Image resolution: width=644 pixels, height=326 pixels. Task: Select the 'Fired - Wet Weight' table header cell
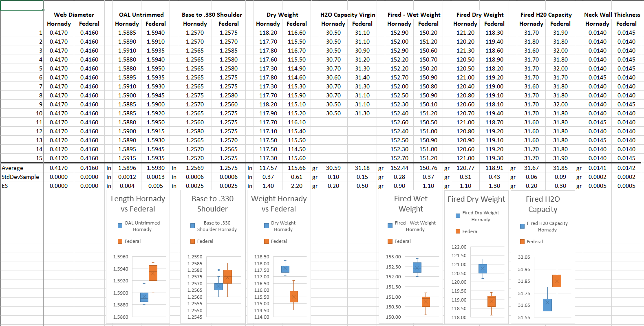click(x=414, y=15)
